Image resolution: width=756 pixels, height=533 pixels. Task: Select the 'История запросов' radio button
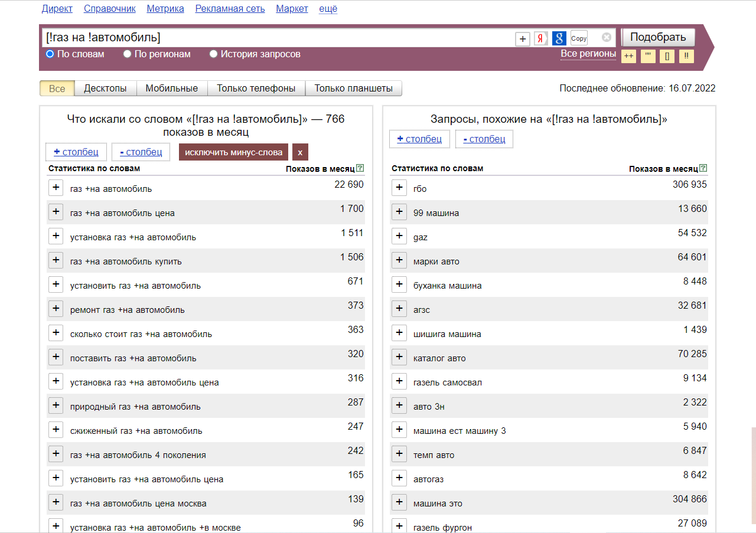click(x=214, y=54)
